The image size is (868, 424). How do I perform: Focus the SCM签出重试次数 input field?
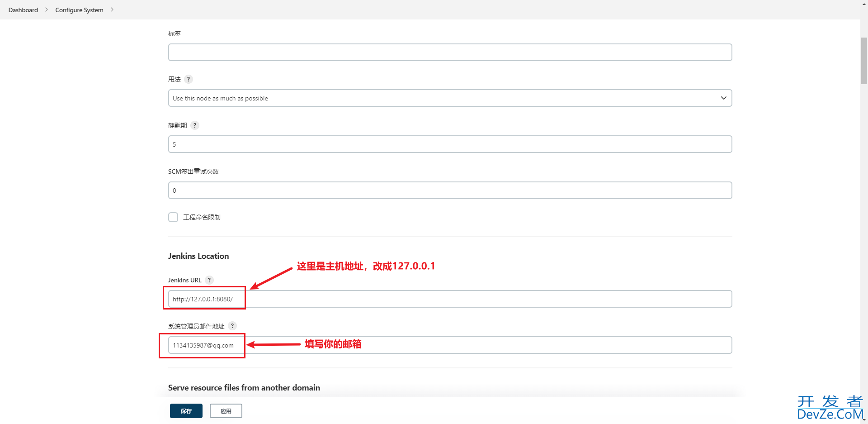[x=450, y=191]
